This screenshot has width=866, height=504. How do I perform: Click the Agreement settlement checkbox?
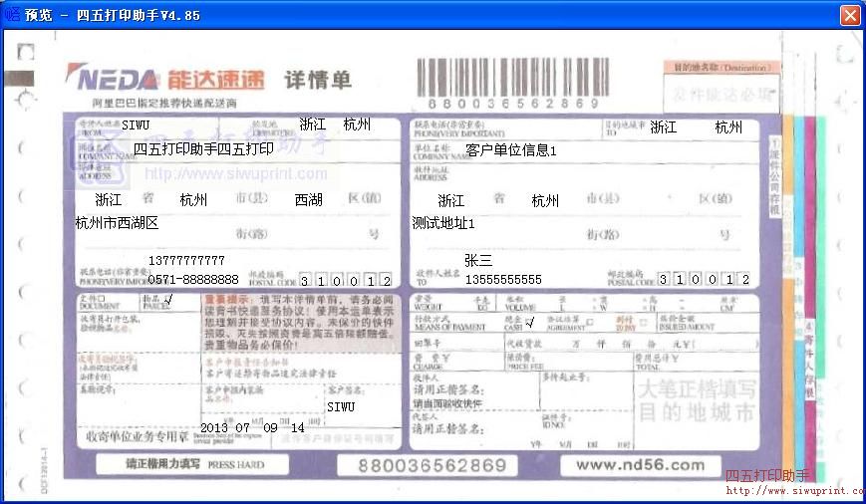tap(589, 322)
